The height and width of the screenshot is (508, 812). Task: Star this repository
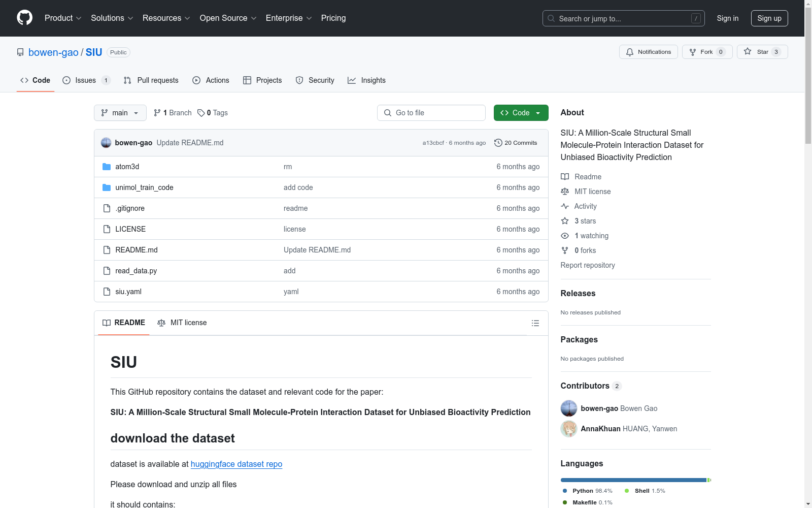click(x=762, y=52)
